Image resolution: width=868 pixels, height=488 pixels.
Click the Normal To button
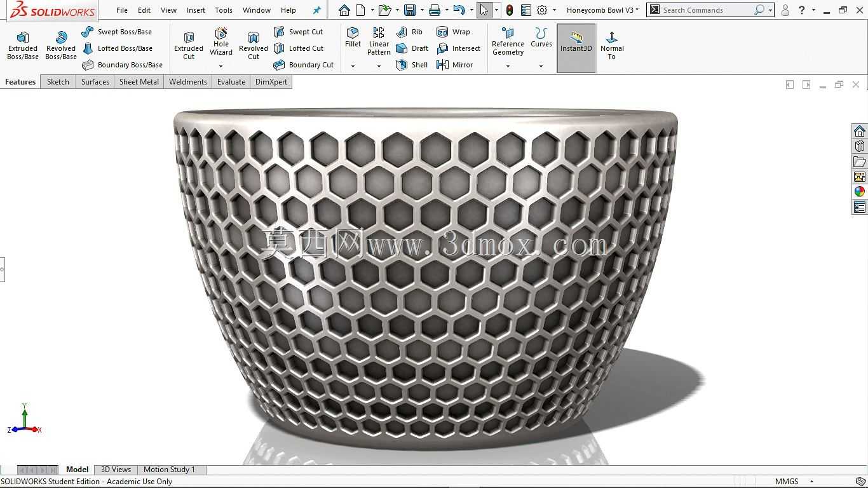612,46
